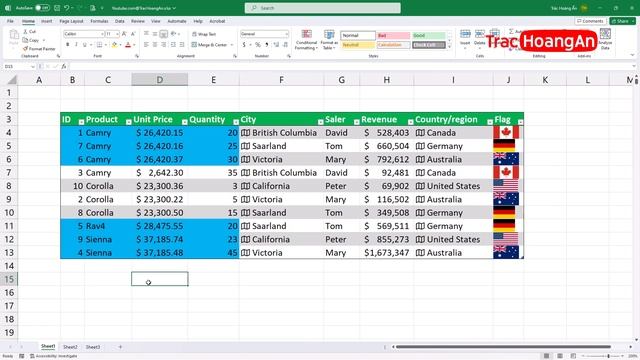This screenshot has height=360, width=640.
Task: Click the Comments button
Action: [590, 21]
